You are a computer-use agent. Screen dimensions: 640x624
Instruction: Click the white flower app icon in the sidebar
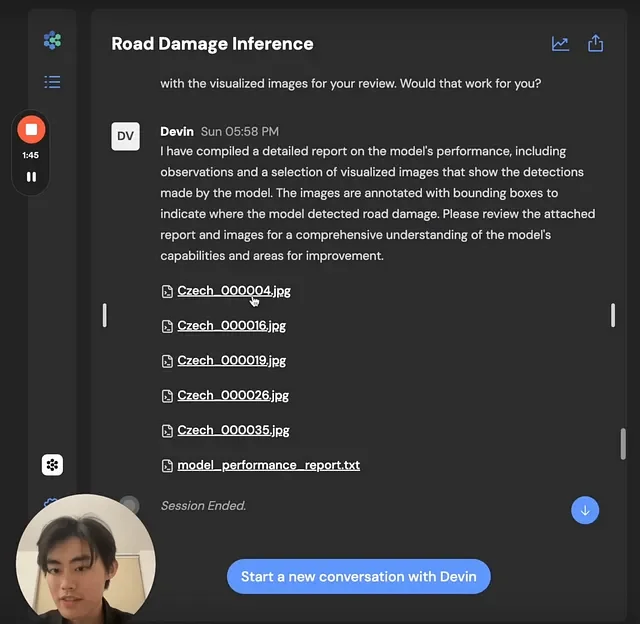[x=52, y=465]
